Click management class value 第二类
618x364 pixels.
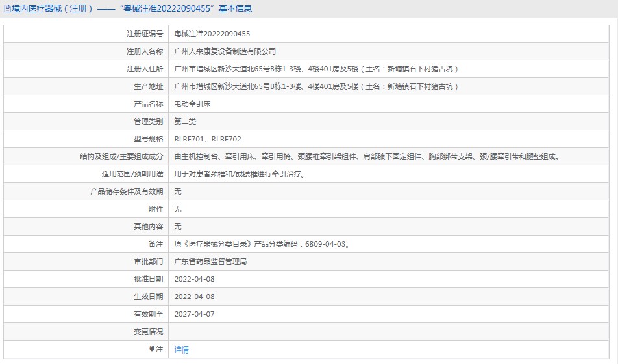point(185,121)
